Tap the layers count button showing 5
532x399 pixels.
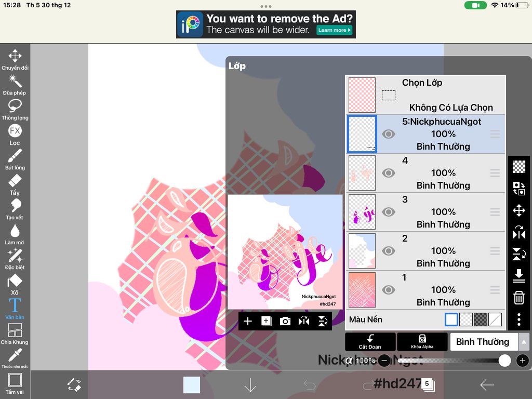point(428,385)
